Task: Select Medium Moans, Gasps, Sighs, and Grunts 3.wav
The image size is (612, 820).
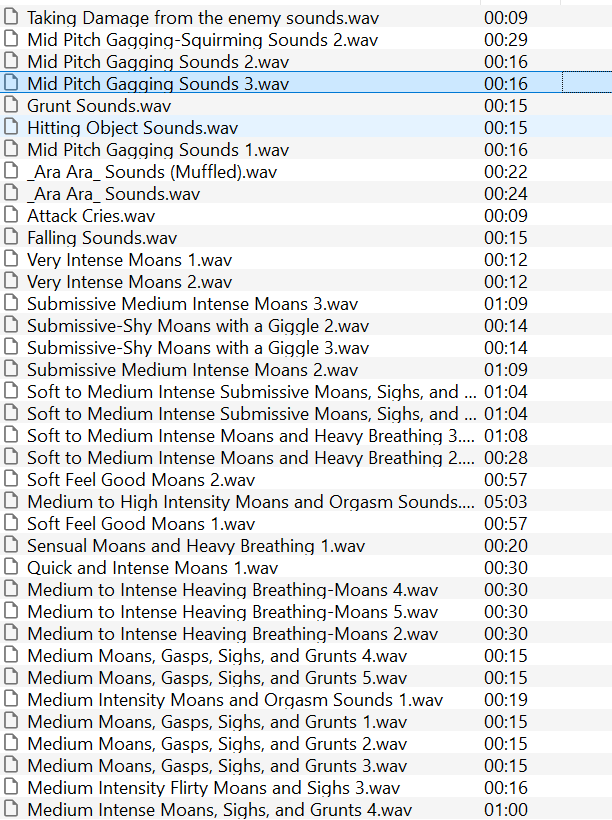Action: (x=217, y=766)
